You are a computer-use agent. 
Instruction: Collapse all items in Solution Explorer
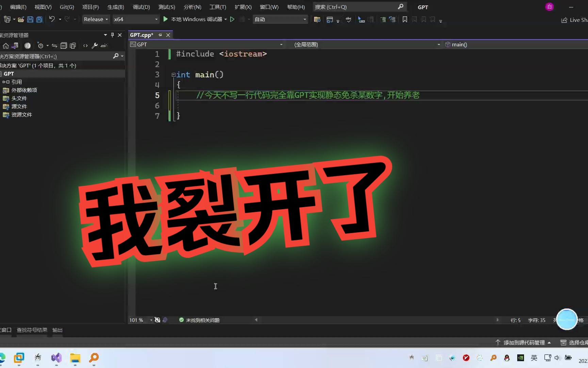[x=64, y=46]
